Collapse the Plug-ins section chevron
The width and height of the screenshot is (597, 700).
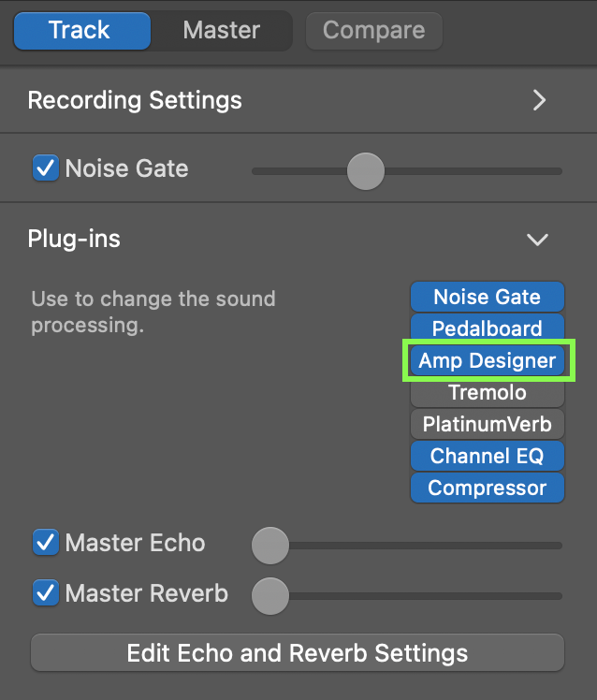pyautogui.click(x=537, y=240)
